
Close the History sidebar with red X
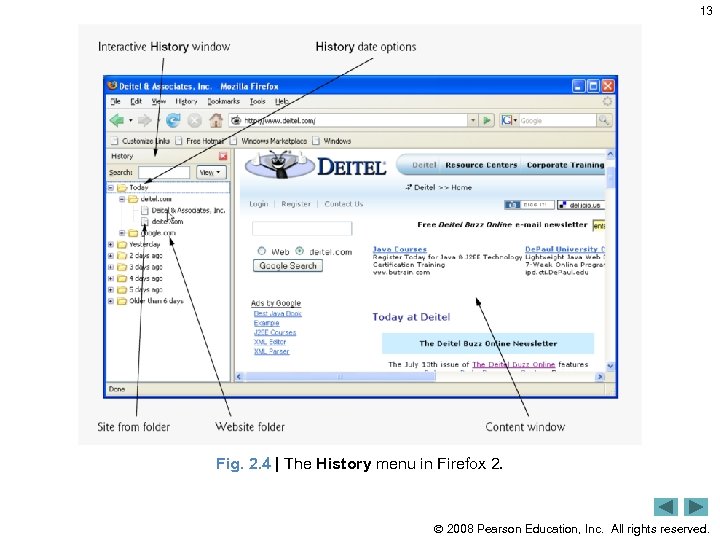tap(223, 156)
